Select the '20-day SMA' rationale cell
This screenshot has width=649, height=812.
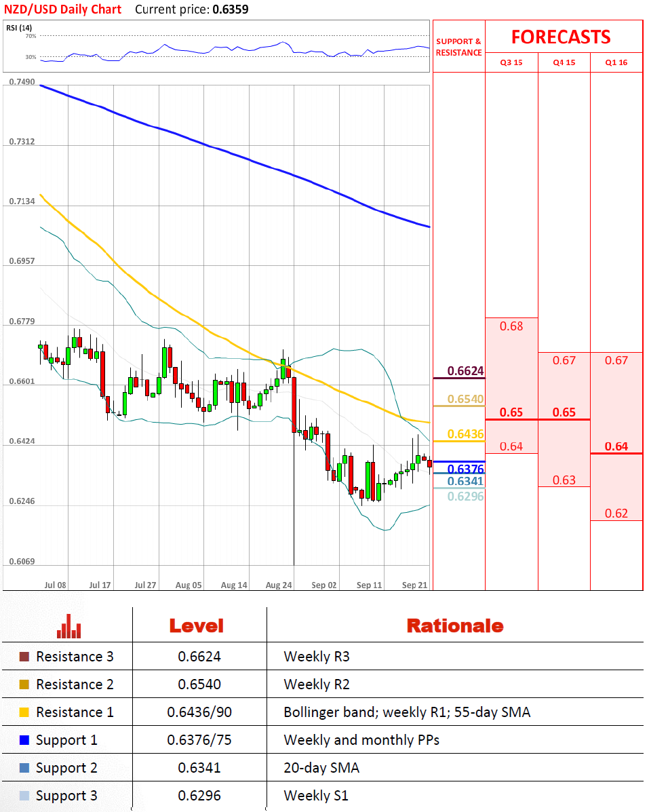321,768
